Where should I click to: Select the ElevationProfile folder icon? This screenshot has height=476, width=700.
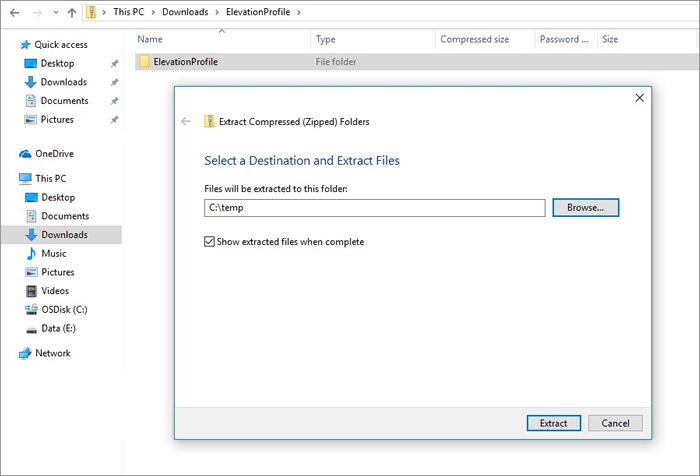tap(145, 62)
